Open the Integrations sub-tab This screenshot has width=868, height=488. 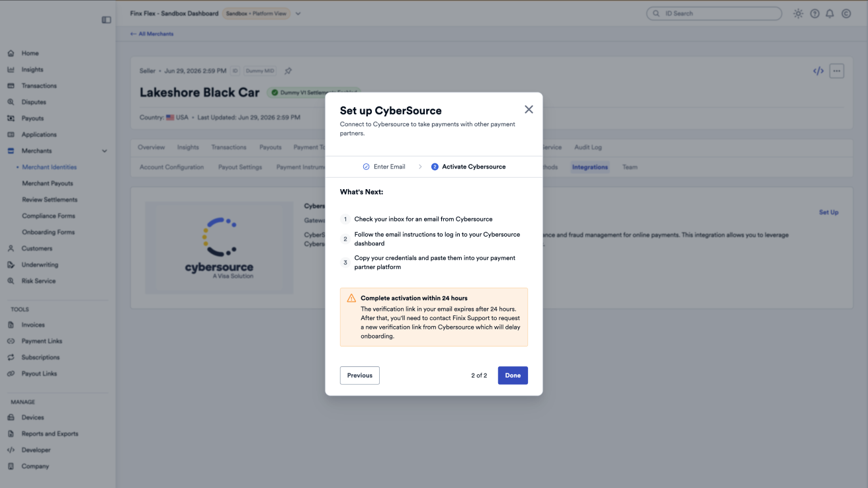[590, 167]
